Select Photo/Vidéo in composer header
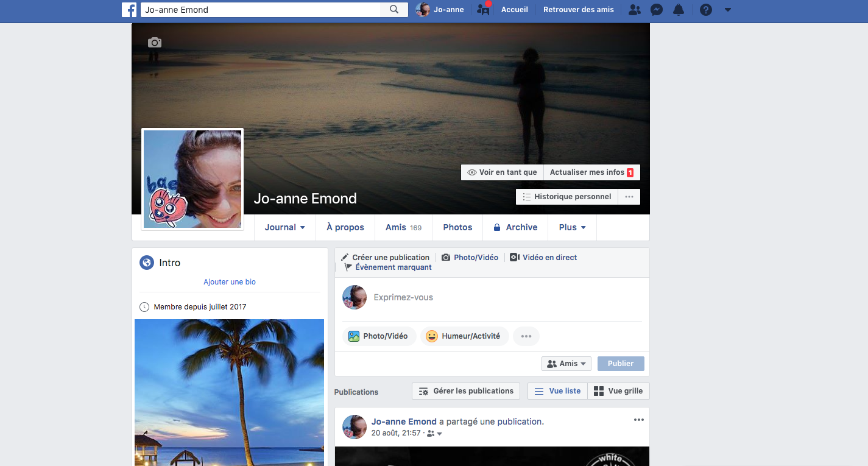 (x=470, y=258)
